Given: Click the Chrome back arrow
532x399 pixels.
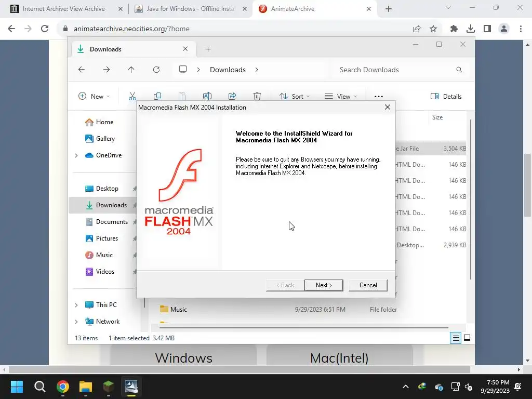Looking at the screenshot, I should (x=11, y=29).
